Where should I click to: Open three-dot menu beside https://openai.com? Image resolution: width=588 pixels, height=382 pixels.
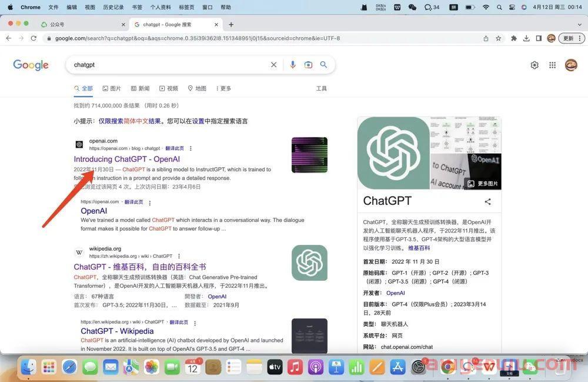(x=149, y=203)
